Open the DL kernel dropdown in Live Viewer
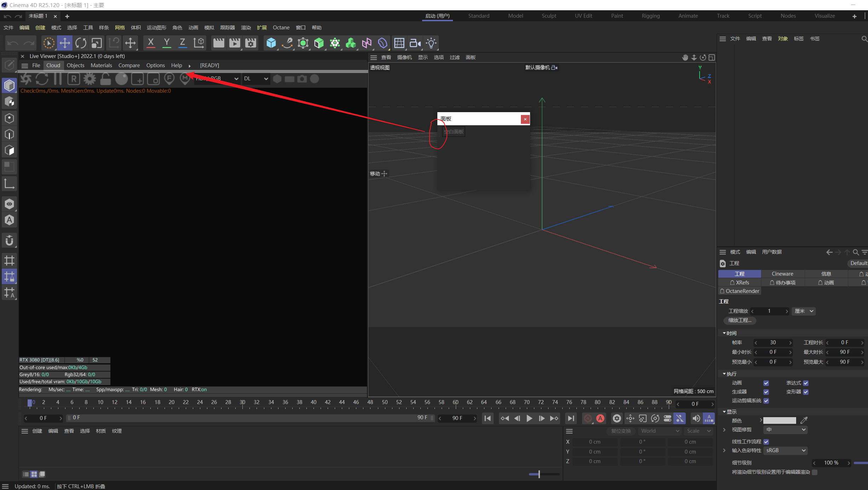The width and height of the screenshot is (868, 490). (255, 79)
